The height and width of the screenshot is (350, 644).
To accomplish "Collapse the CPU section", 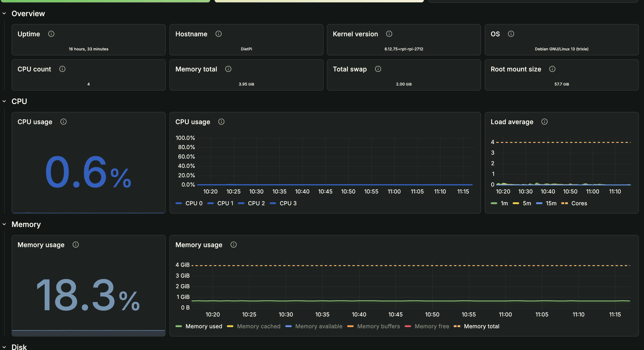I will tap(4, 101).
